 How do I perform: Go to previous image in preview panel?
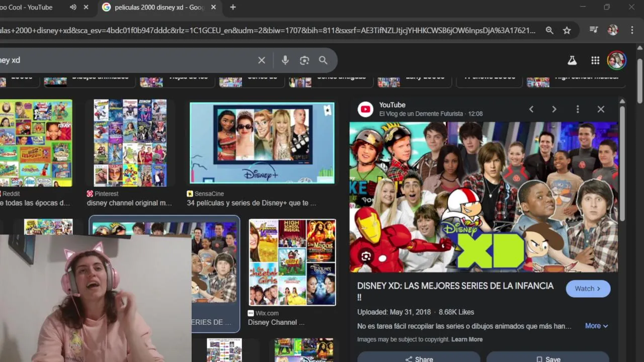tap(531, 109)
